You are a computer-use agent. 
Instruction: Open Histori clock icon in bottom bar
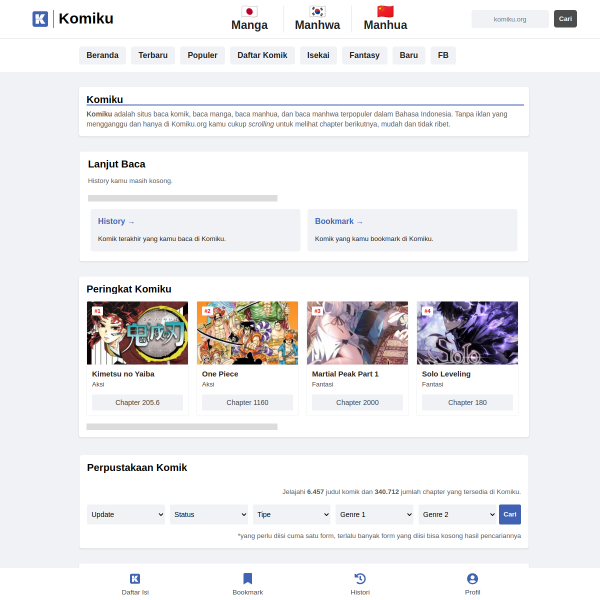pos(360,579)
